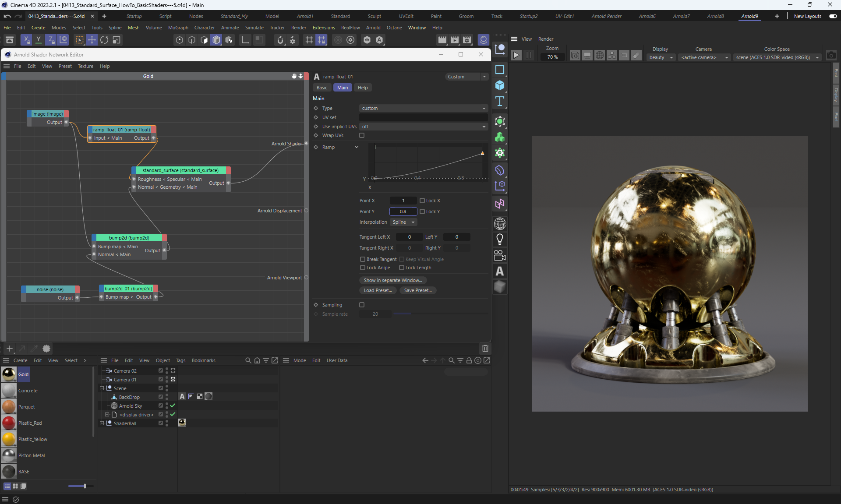Click the Move tool in top toolbar

(x=92, y=40)
